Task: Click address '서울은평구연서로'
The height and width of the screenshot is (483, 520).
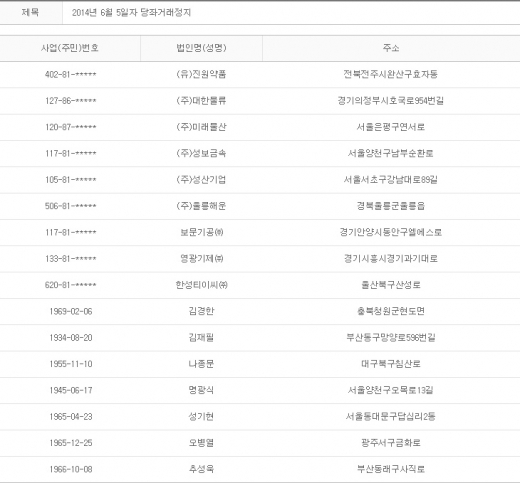Action: coord(391,127)
